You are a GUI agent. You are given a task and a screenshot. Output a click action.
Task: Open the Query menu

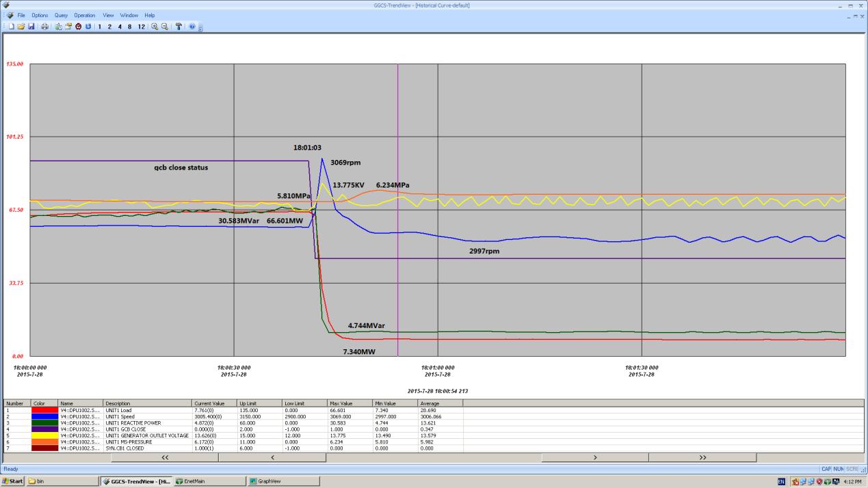61,15
